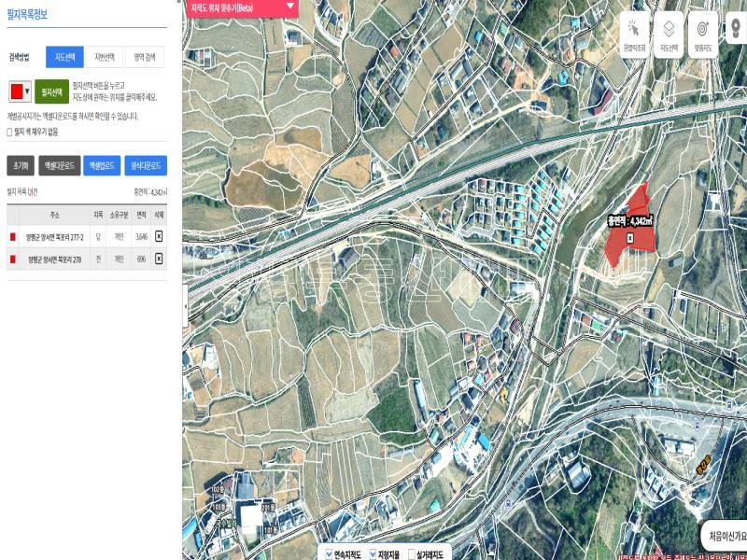Click the 처음이신가요 help bubble

point(726,536)
